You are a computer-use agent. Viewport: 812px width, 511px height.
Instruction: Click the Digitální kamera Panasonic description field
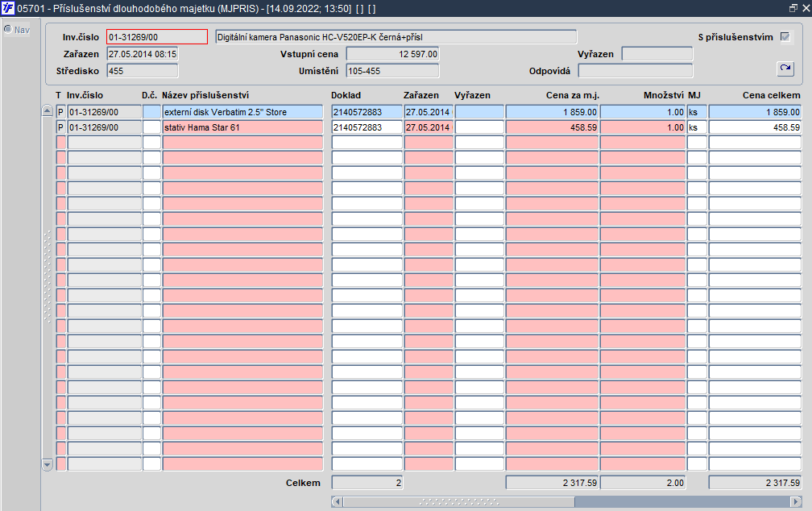coord(396,37)
